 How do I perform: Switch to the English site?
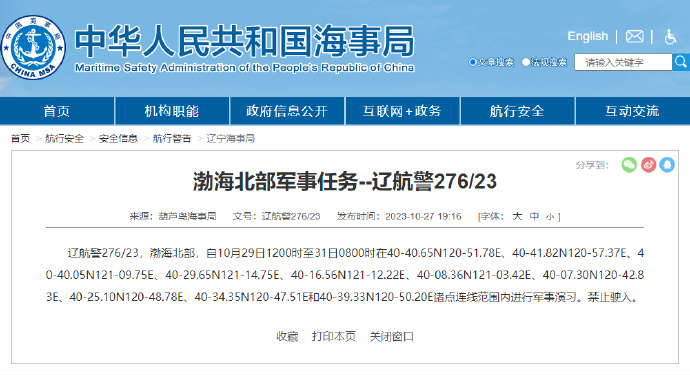click(x=587, y=36)
